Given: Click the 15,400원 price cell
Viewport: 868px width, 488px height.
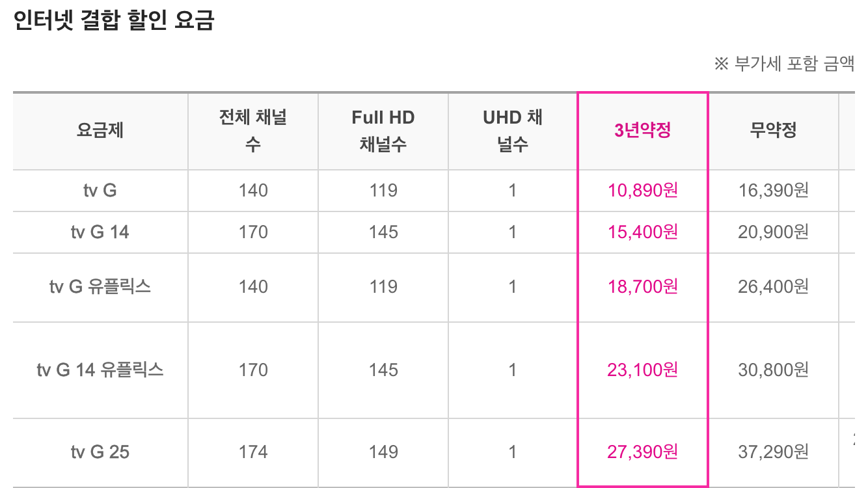Looking at the screenshot, I should tap(642, 232).
